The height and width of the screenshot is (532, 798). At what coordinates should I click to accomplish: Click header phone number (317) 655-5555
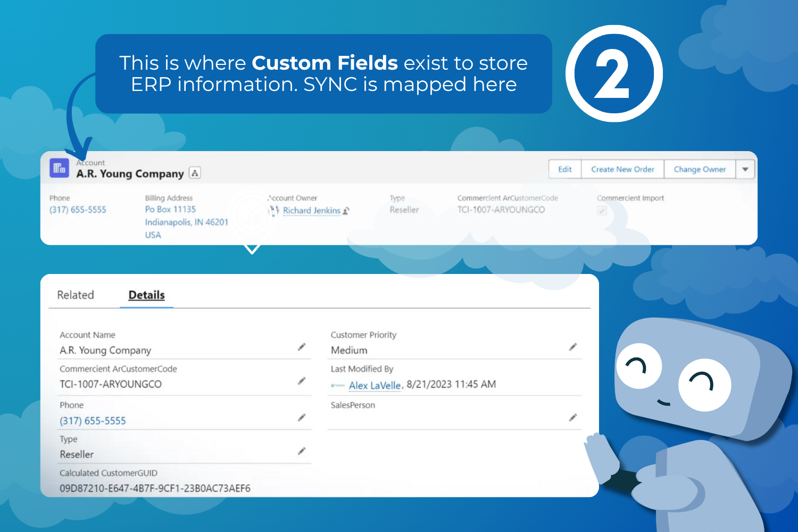[x=78, y=210]
